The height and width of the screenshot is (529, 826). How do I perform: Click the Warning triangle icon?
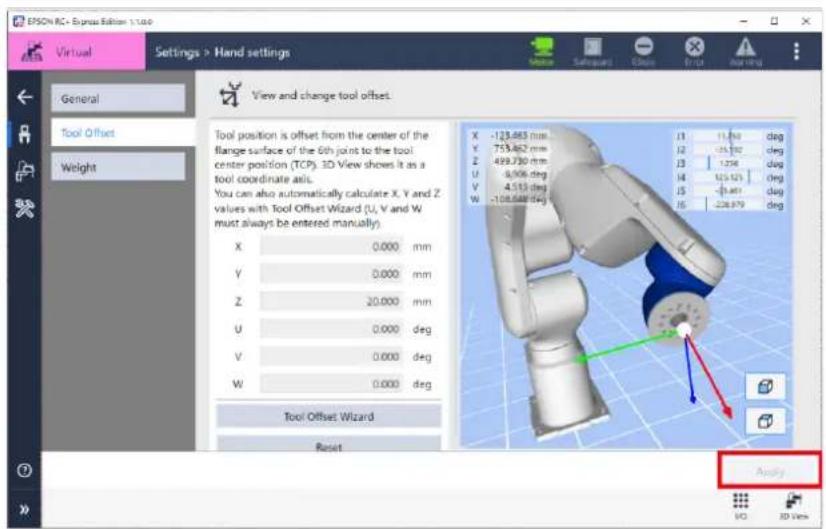point(745,52)
